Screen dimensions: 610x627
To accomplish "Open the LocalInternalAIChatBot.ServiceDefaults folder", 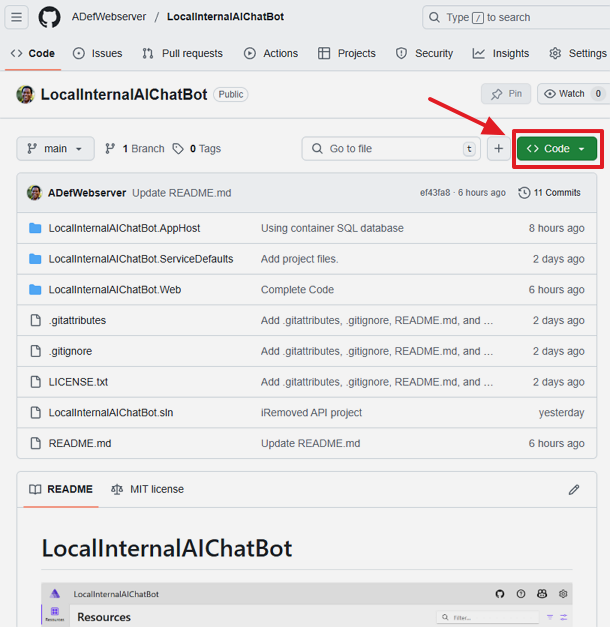I will (x=141, y=259).
